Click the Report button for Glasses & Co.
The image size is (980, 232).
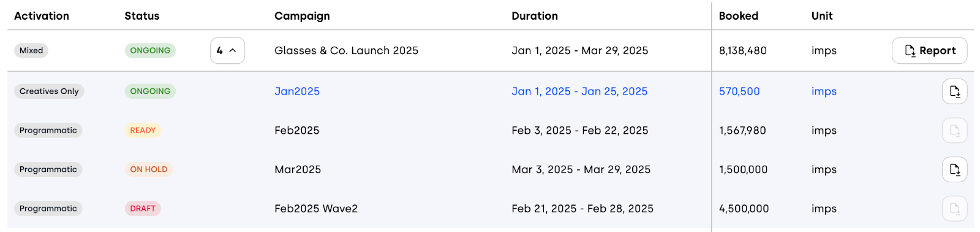click(x=929, y=50)
